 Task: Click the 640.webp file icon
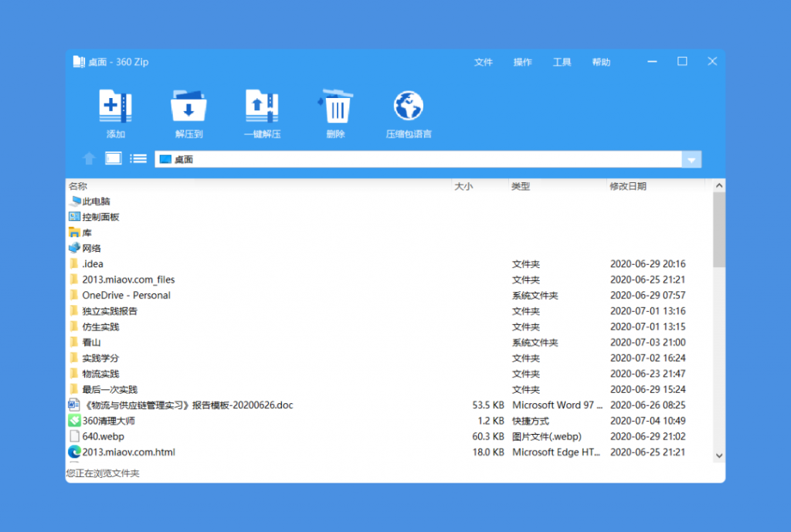point(75,436)
